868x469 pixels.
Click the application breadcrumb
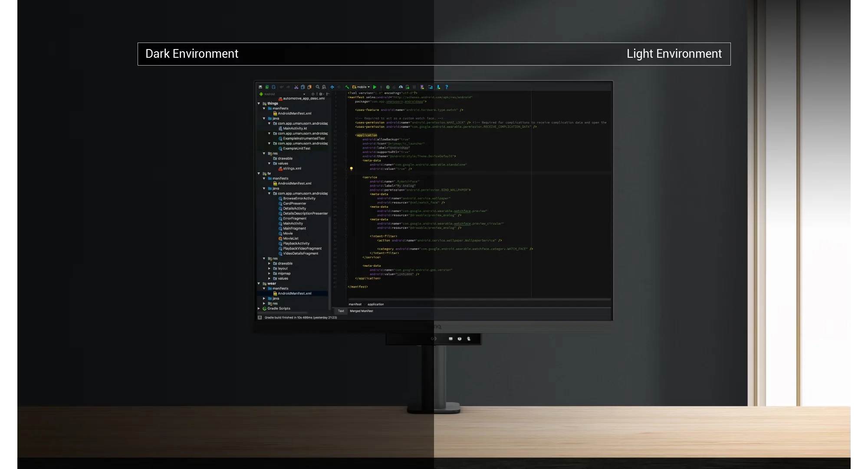pyautogui.click(x=375, y=304)
